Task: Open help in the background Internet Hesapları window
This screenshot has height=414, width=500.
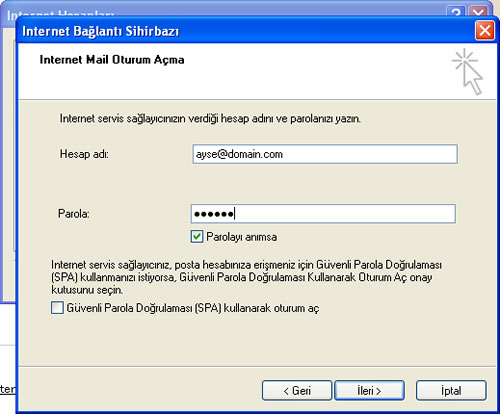Action: pos(455,12)
